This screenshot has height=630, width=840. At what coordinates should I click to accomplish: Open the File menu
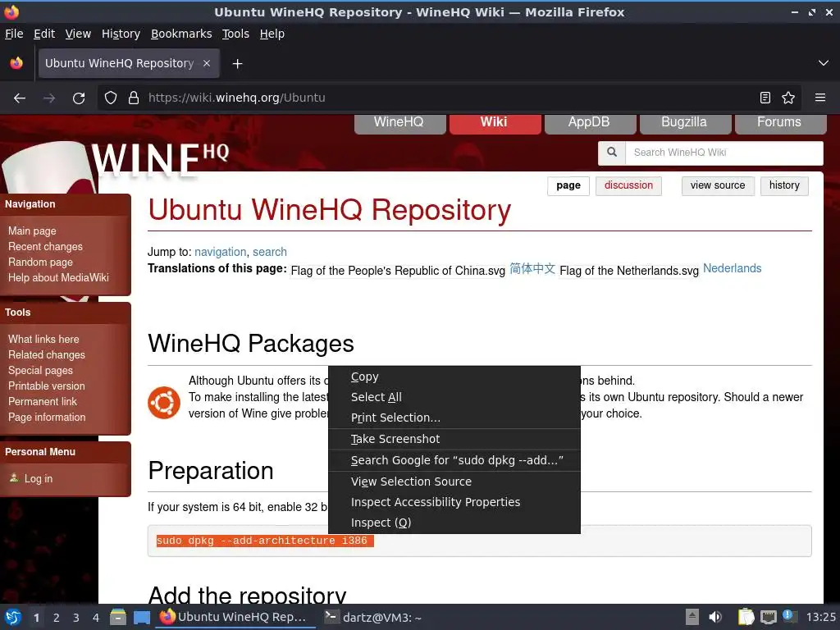14,34
